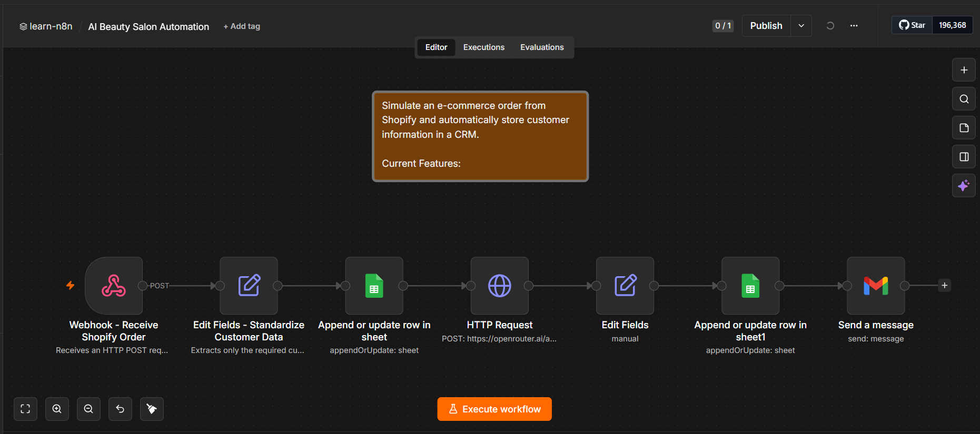Switch to the Executions tab
Screen dimensions: 980x434
[483, 47]
